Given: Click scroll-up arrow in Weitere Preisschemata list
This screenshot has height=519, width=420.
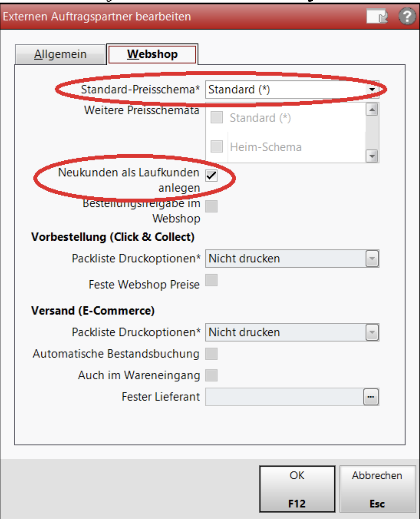Looking at the screenshot, I should click(372, 109).
